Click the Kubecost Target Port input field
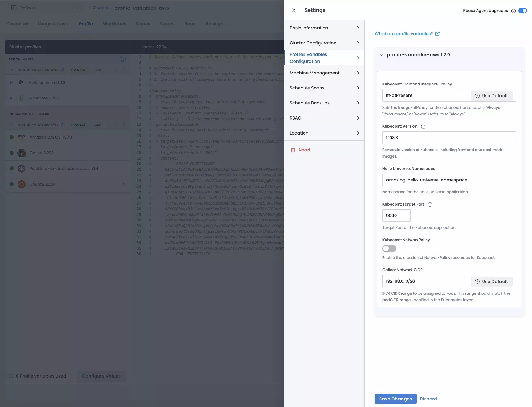 click(396, 216)
